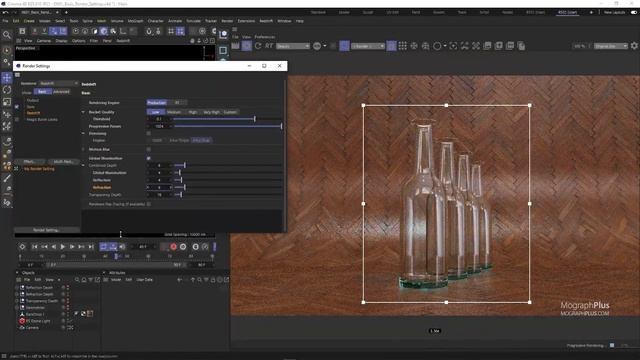
Task: Click back arrow in Attributes manager
Action: pyautogui.click(x=180, y=280)
